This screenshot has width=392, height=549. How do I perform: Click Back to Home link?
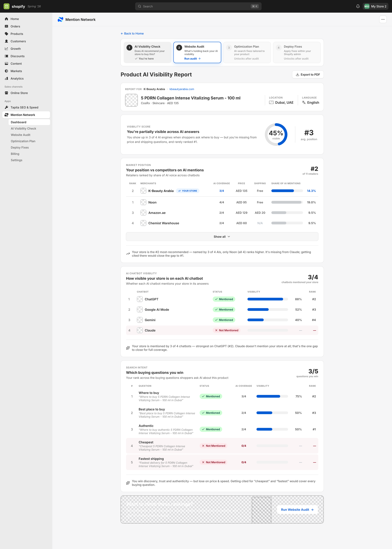point(132,34)
